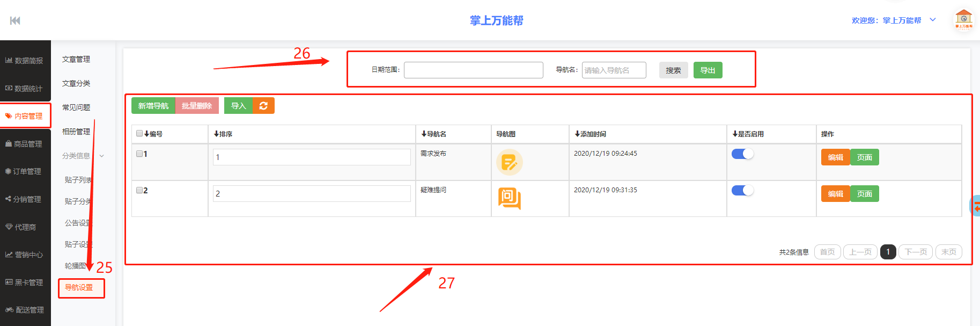Click the 需求发布 navigation image icon
Viewport: 980px width, 326px height.
click(509, 162)
